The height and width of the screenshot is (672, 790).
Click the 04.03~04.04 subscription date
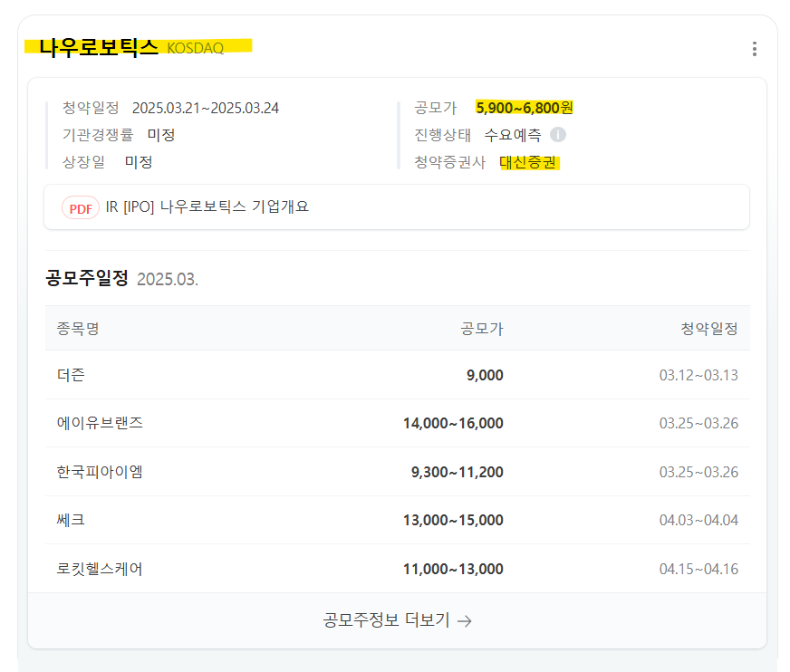[x=698, y=520]
